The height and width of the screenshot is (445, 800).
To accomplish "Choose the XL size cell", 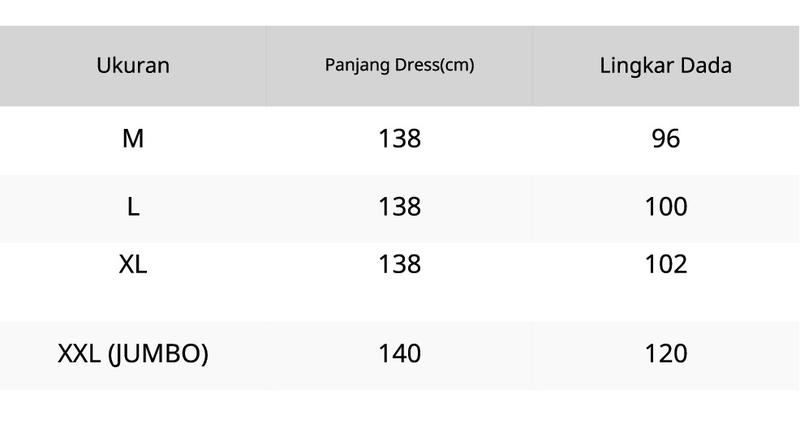I will click(x=133, y=265).
